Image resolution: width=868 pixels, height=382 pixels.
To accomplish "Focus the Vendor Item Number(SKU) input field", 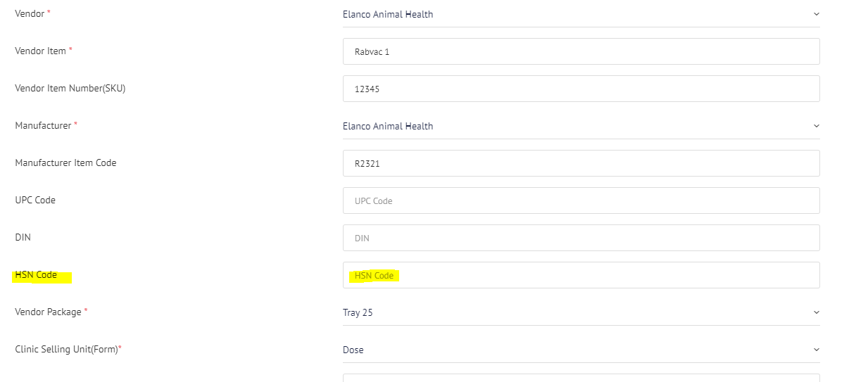I will 581,89.
